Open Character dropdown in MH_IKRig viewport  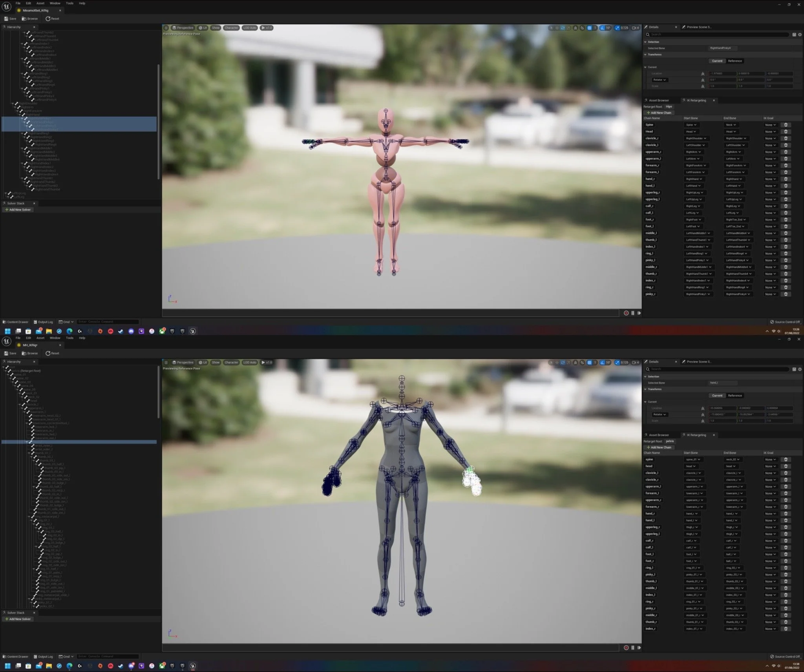[231, 362]
